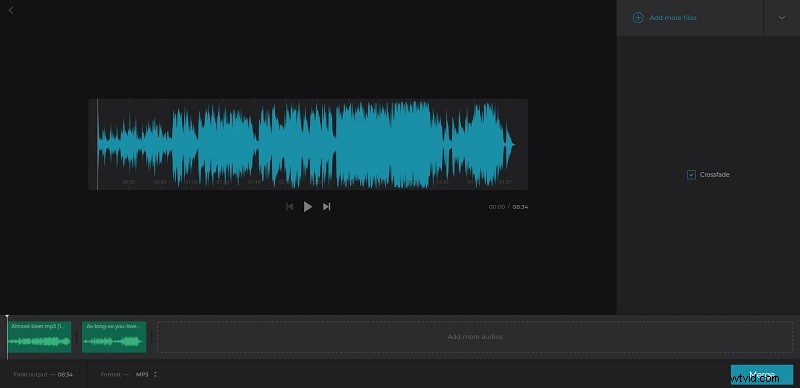This screenshot has height=388, width=800.
Task: Play the merged audio
Action: coord(308,206)
